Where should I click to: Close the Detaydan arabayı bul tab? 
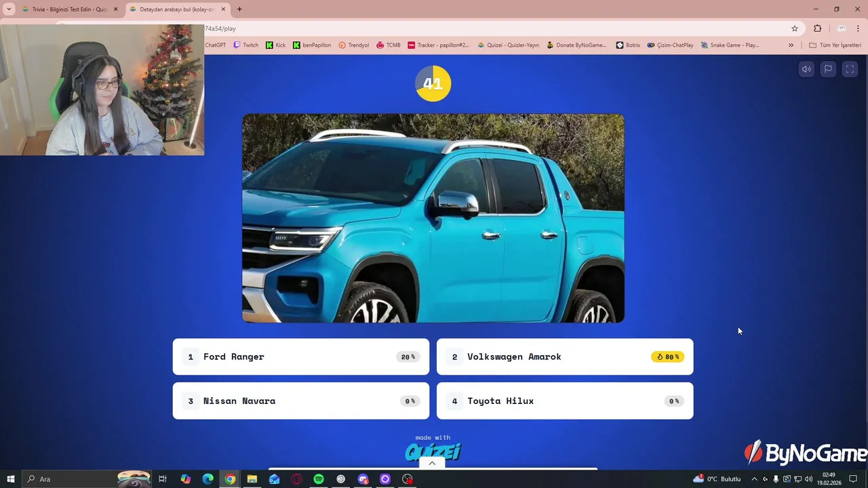(223, 9)
